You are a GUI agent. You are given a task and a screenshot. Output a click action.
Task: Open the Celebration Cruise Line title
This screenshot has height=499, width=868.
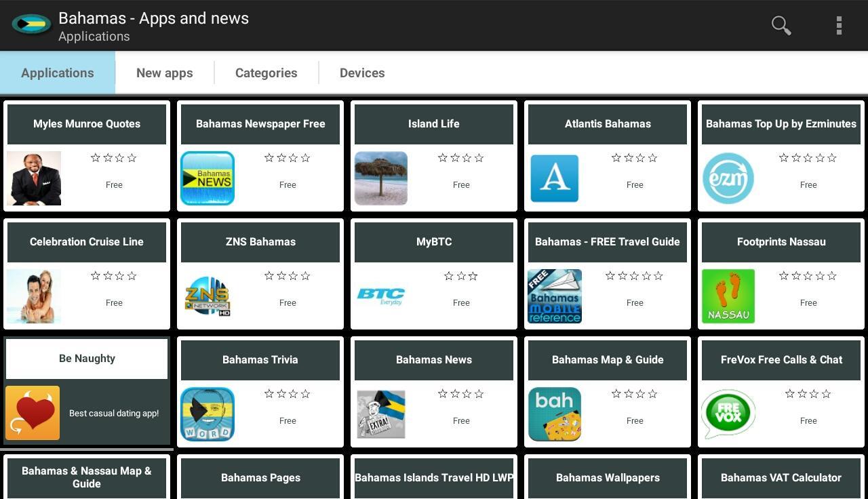(x=87, y=241)
